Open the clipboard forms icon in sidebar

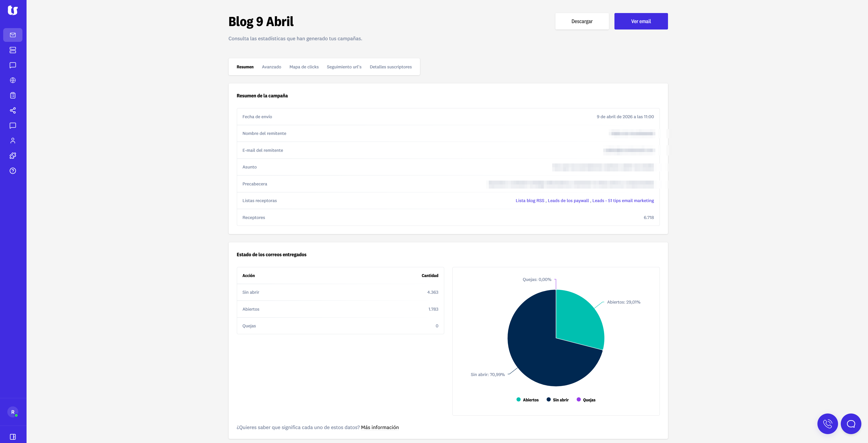click(13, 95)
